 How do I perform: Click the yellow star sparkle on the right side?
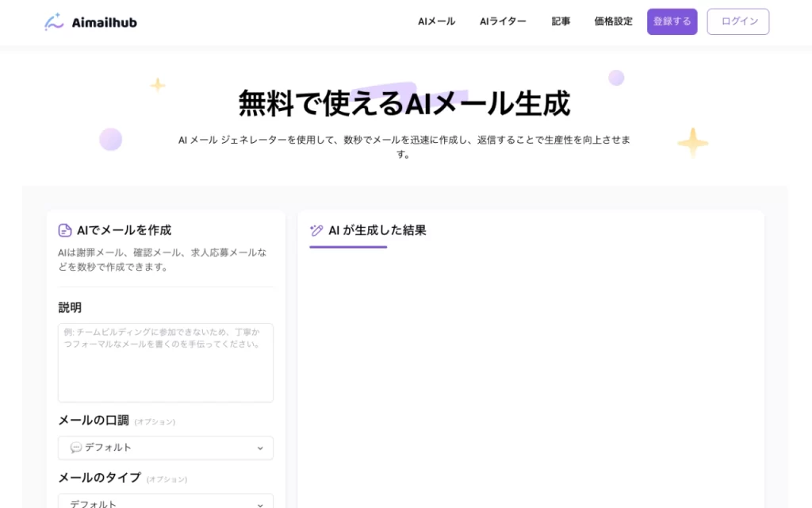click(692, 143)
